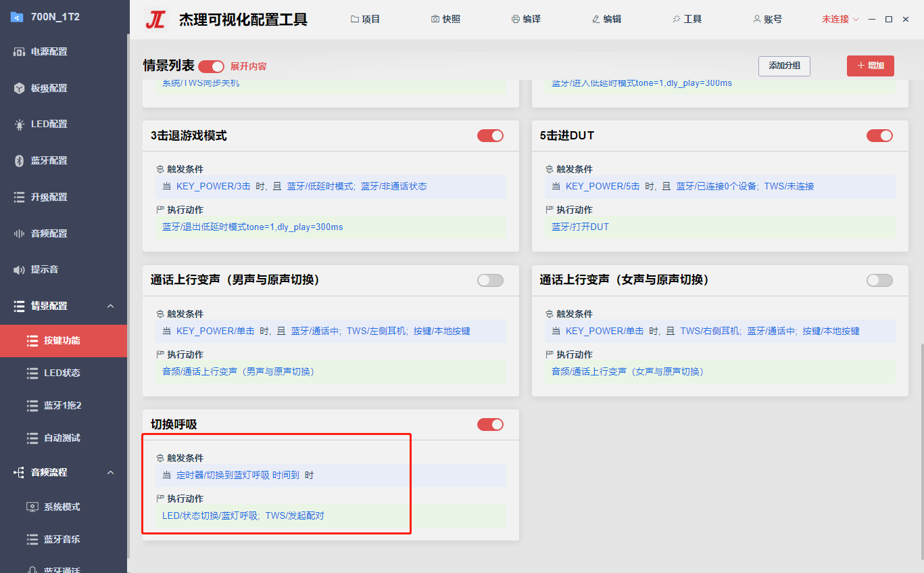This screenshot has width=924, height=573.
Task: Open the 未连接 connection dropdown
Action: pyautogui.click(x=840, y=19)
